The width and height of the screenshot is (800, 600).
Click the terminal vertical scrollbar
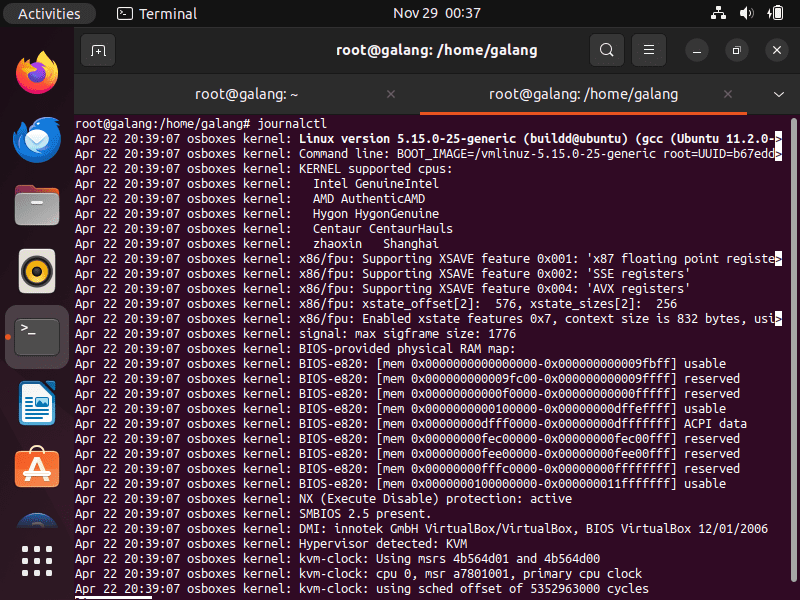click(x=793, y=352)
